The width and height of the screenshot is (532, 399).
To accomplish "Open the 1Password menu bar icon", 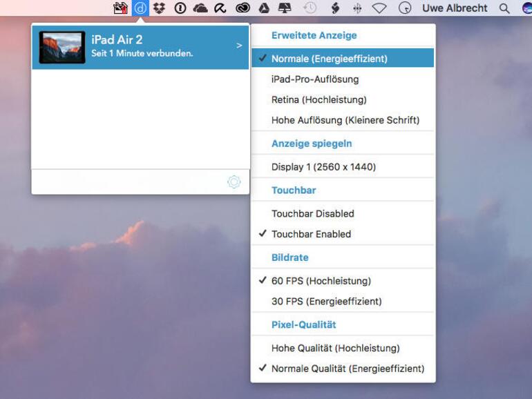I will pos(180,8).
